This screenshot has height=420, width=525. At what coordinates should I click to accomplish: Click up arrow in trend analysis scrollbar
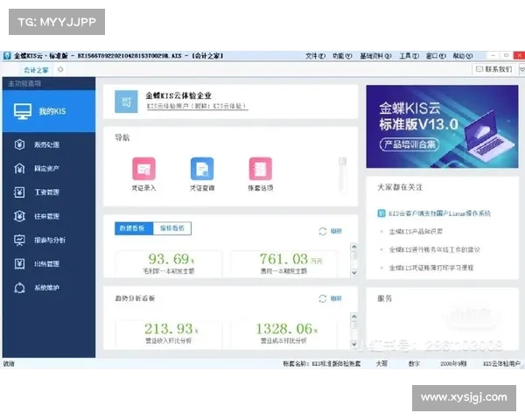(x=353, y=317)
